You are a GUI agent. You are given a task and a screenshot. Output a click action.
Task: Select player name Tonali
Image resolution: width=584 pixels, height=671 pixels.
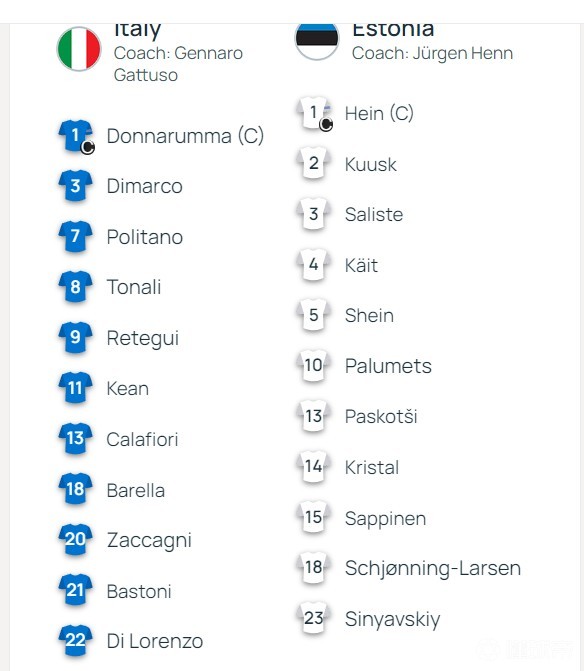pyautogui.click(x=134, y=287)
